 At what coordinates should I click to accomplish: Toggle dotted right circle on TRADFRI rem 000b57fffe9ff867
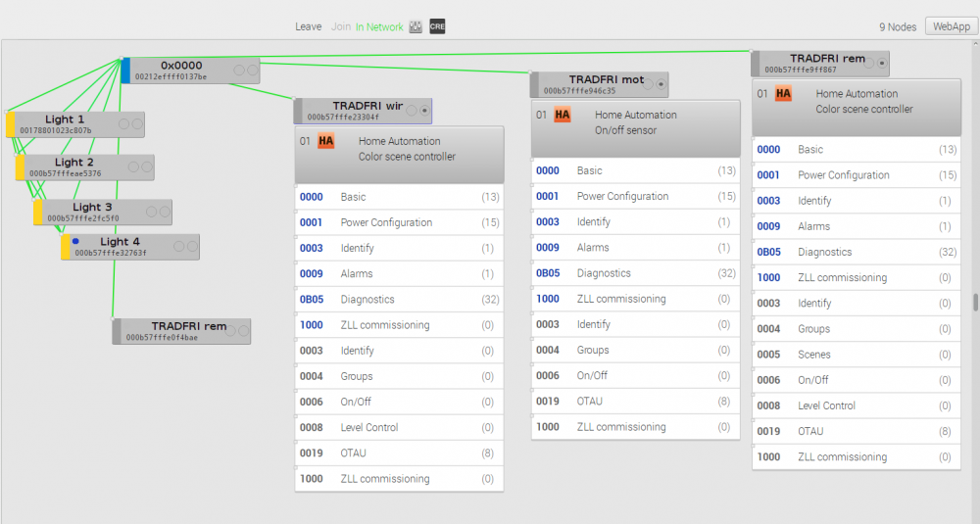pos(881,64)
